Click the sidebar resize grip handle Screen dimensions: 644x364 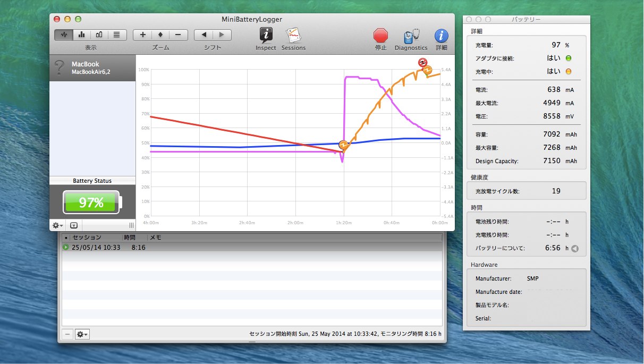[131, 225]
